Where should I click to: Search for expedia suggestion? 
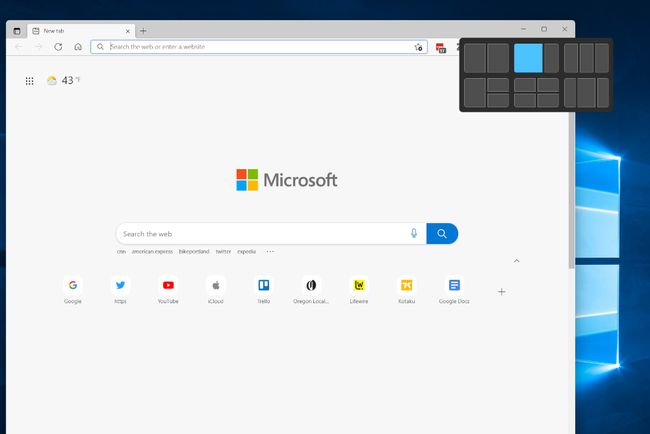[247, 252]
